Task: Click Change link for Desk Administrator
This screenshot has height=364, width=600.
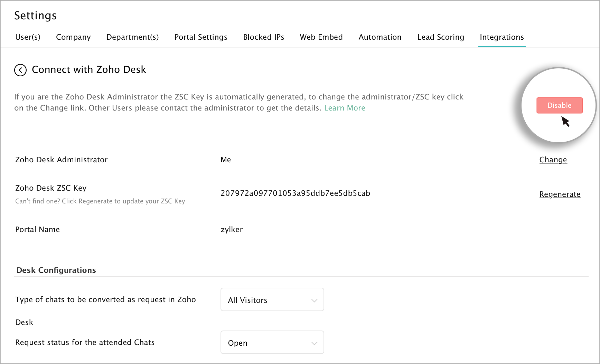Action: click(x=553, y=160)
